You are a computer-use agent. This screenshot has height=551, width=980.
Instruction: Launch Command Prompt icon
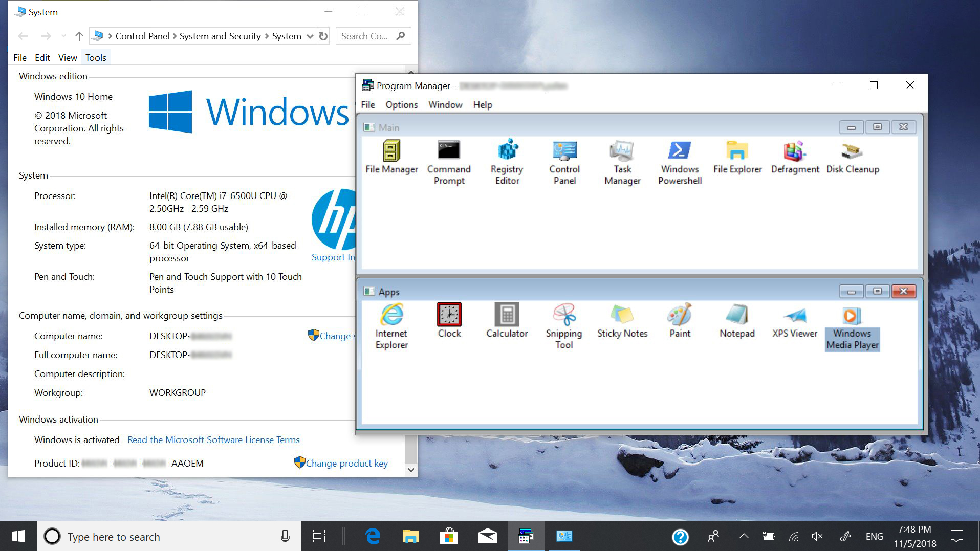pyautogui.click(x=449, y=163)
